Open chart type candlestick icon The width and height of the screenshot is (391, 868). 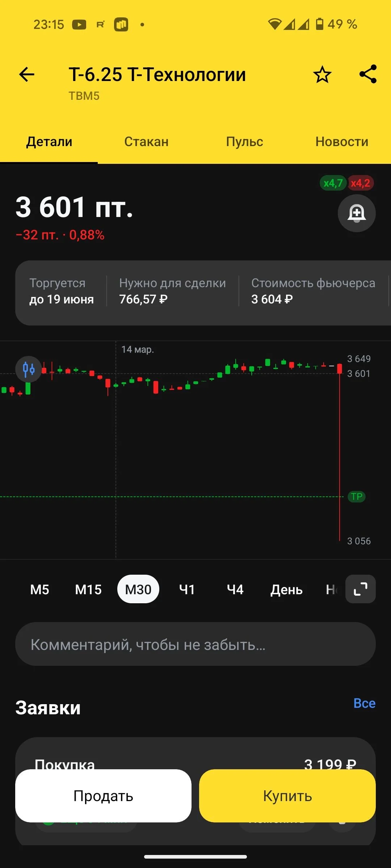point(29,369)
